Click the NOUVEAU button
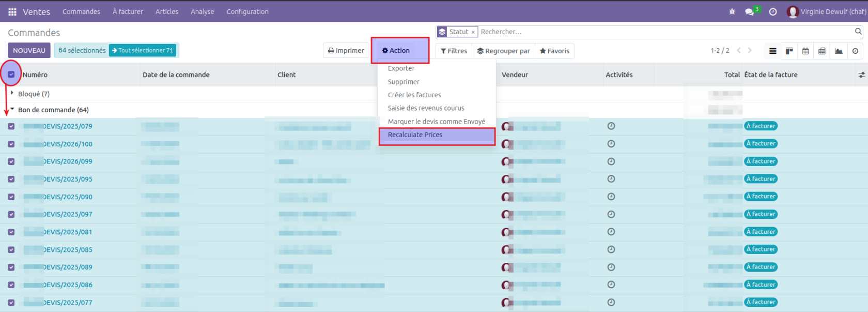The image size is (868, 312). point(29,50)
